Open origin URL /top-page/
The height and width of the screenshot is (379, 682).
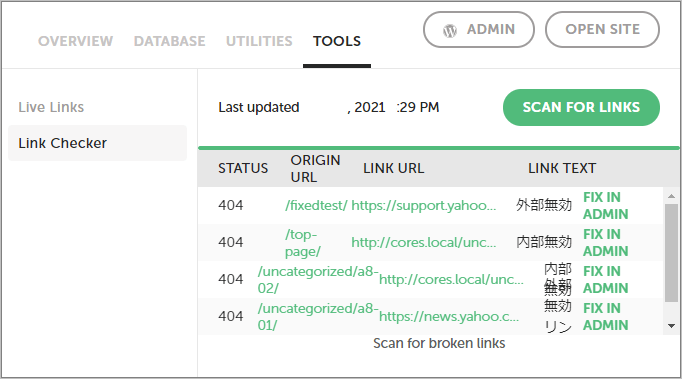[303, 243]
